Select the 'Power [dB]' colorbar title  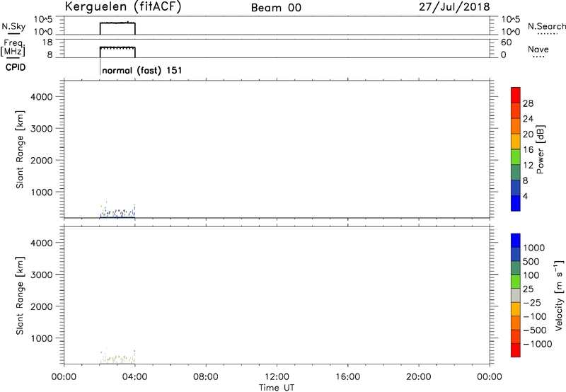(x=541, y=149)
